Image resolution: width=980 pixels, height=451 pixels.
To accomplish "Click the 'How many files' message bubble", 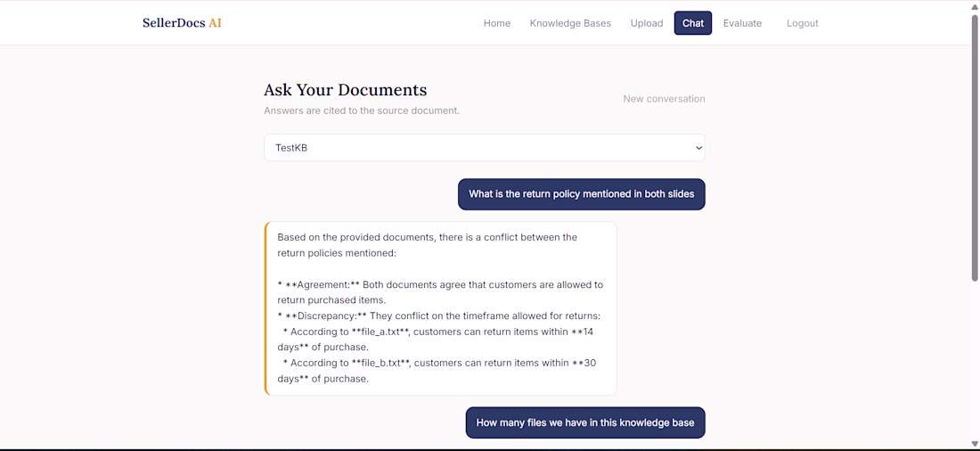I will (585, 422).
